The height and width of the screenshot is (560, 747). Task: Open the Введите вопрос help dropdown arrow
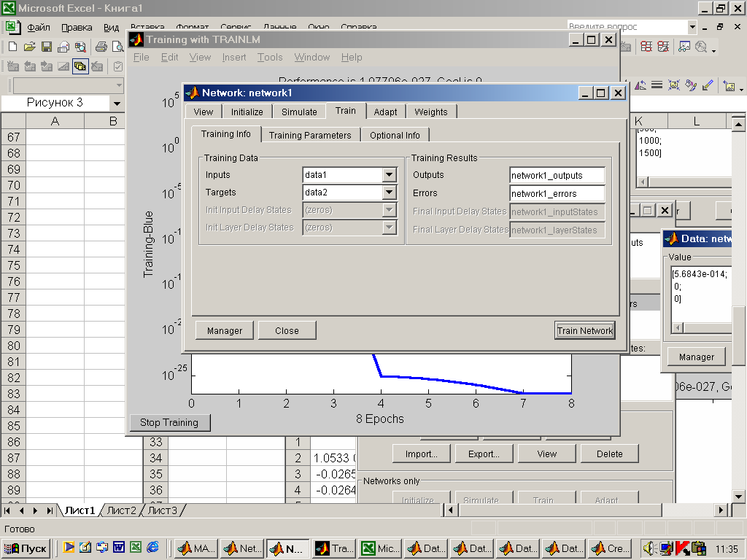[x=692, y=27]
